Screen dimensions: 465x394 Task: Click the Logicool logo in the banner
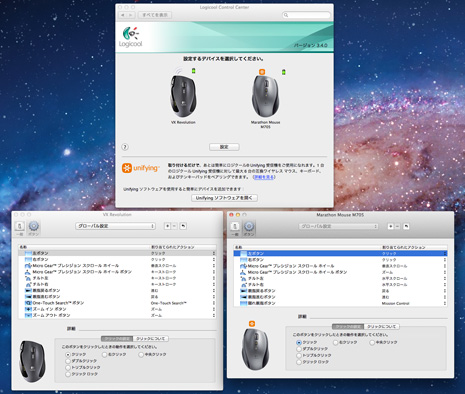131,37
